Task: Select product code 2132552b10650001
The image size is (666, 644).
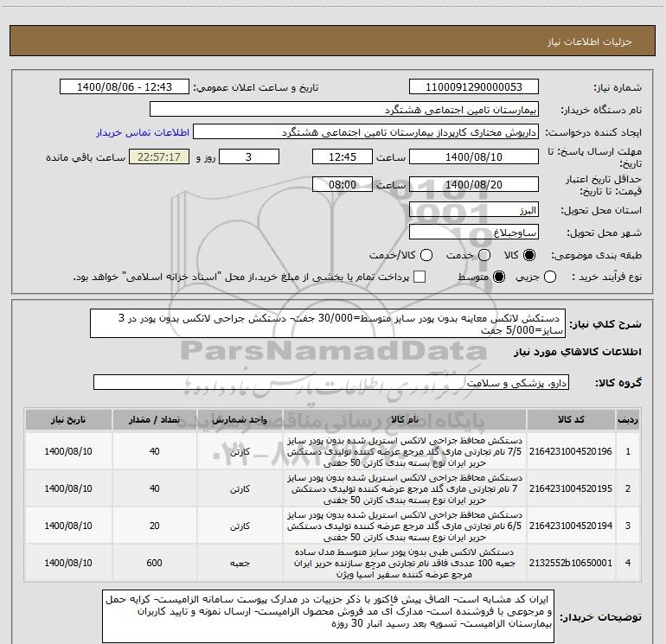Action: pos(571,563)
